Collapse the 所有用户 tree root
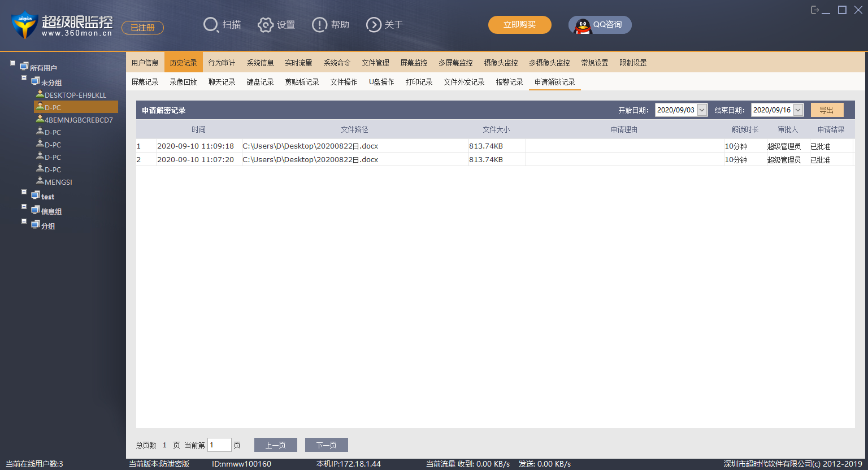Screen dimensions: 868x470 click(x=12, y=63)
